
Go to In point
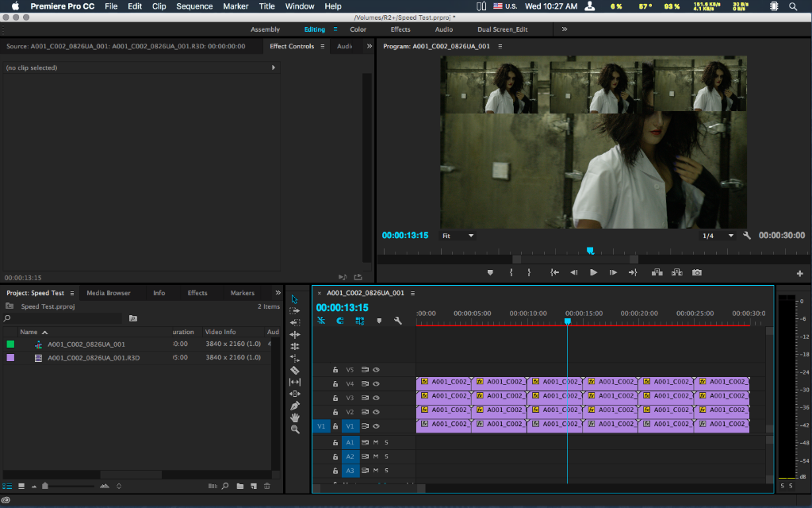554,273
